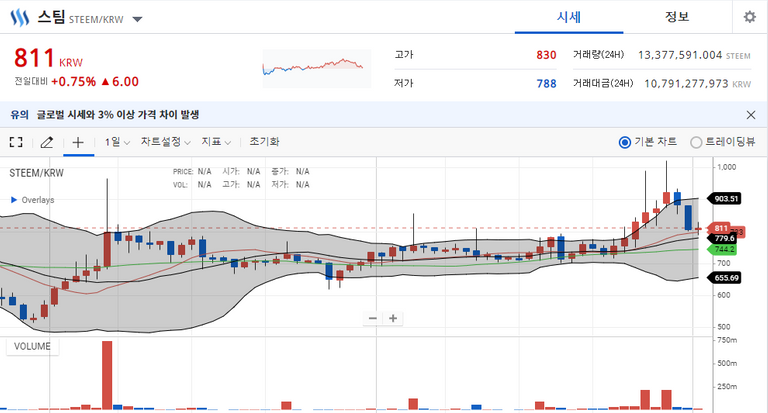Dismiss the price difference warning
The image size is (768, 413).
pos(750,115)
